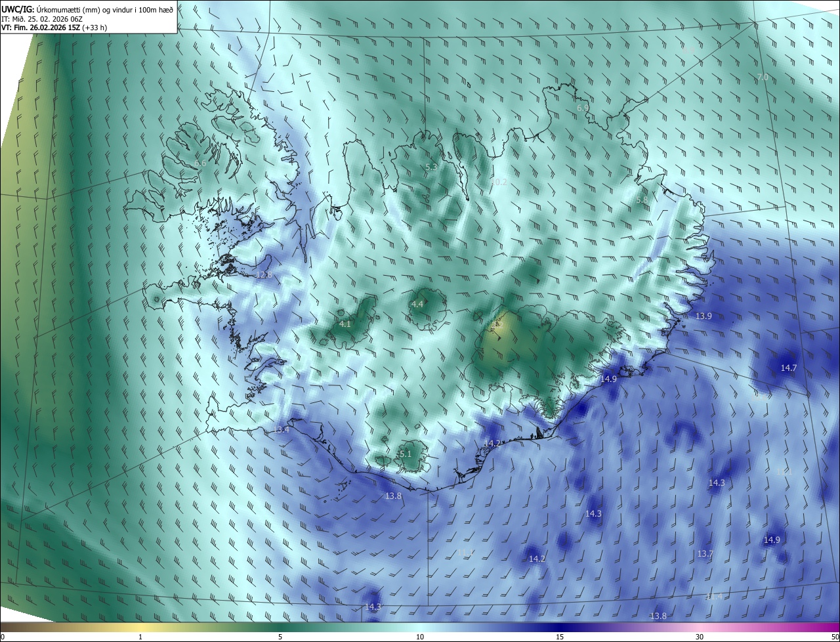840x642 pixels.
Task: Click the color scale tick label 50
Action: click(x=835, y=637)
